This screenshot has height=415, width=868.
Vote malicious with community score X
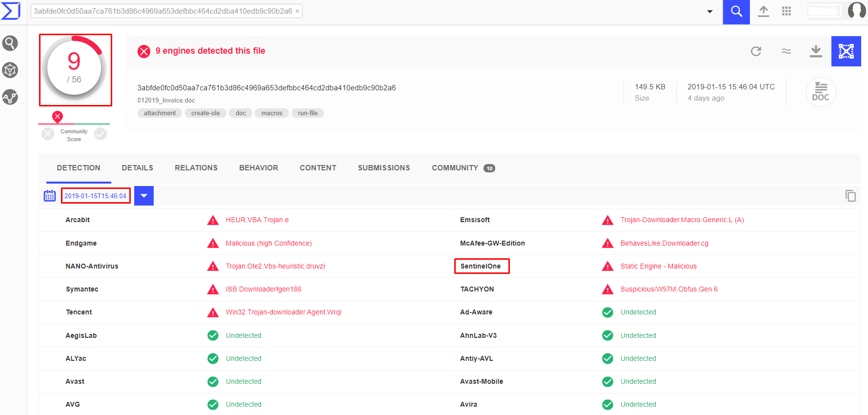point(48,134)
